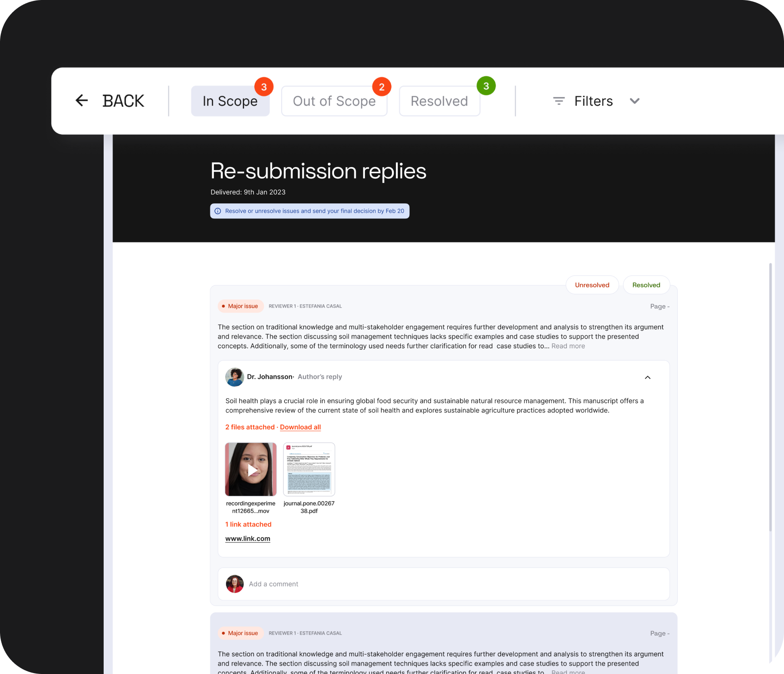Click the info icon in deadline notice
Screen dimensions: 784x674
click(218, 211)
